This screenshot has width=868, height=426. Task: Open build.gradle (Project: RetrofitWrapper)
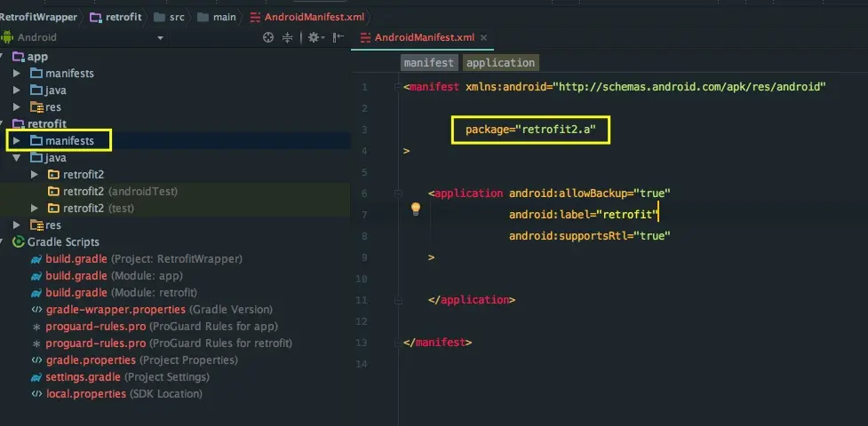coord(144,259)
